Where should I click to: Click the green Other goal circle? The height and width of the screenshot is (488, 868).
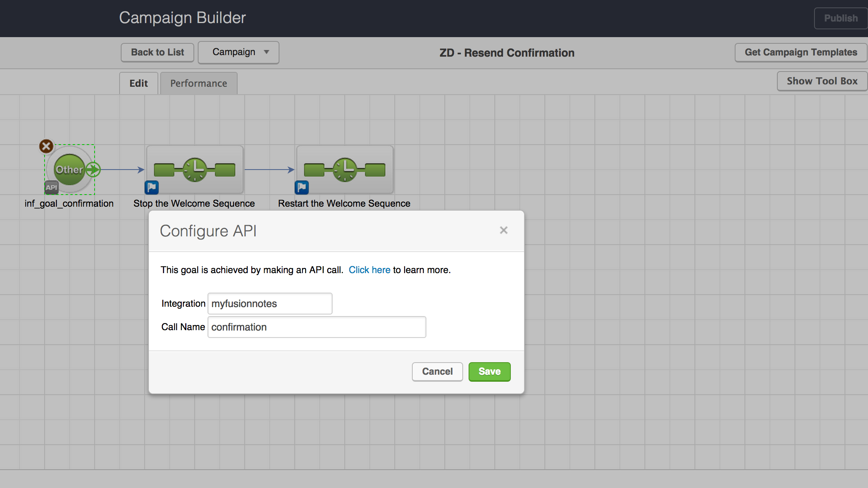[69, 170]
